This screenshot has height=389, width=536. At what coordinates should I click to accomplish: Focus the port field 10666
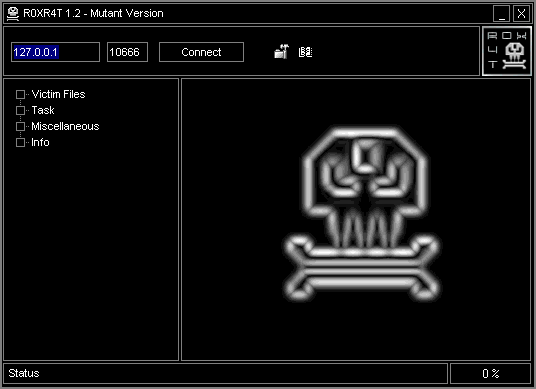128,52
